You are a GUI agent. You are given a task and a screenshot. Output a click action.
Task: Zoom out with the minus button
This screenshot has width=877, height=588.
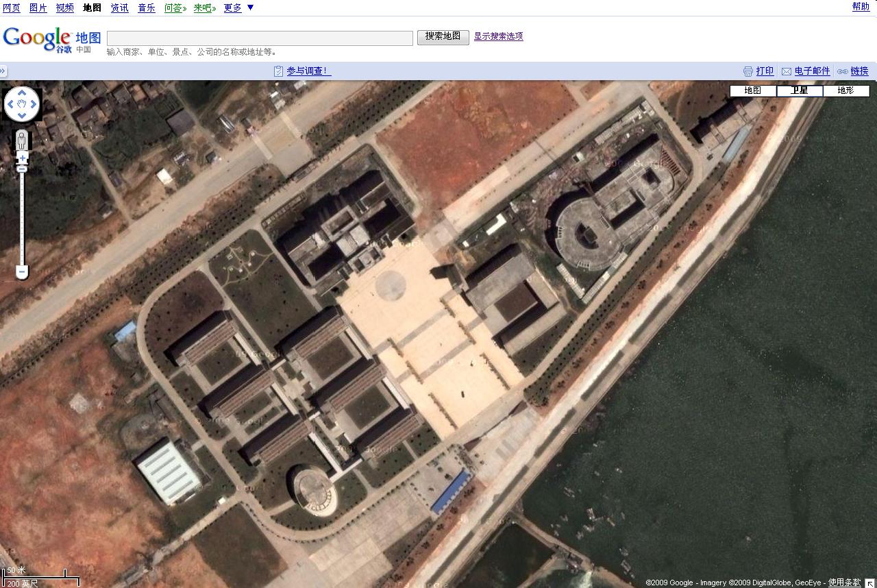pos(22,273)
